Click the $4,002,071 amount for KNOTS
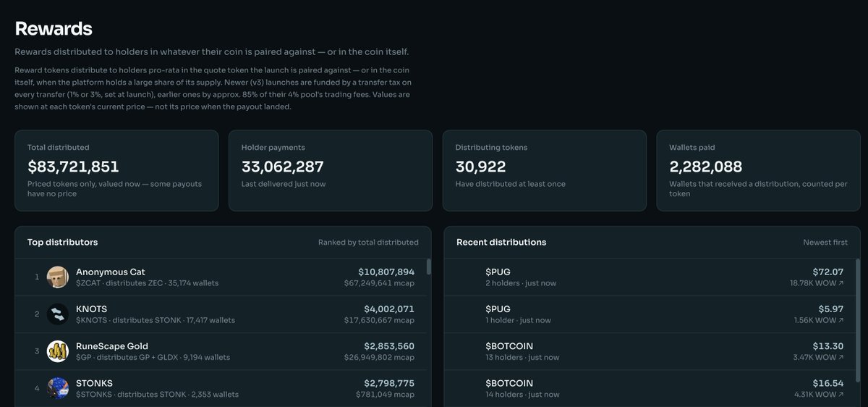This screenshot has width=868, height=407. click(x=389, y=309)
